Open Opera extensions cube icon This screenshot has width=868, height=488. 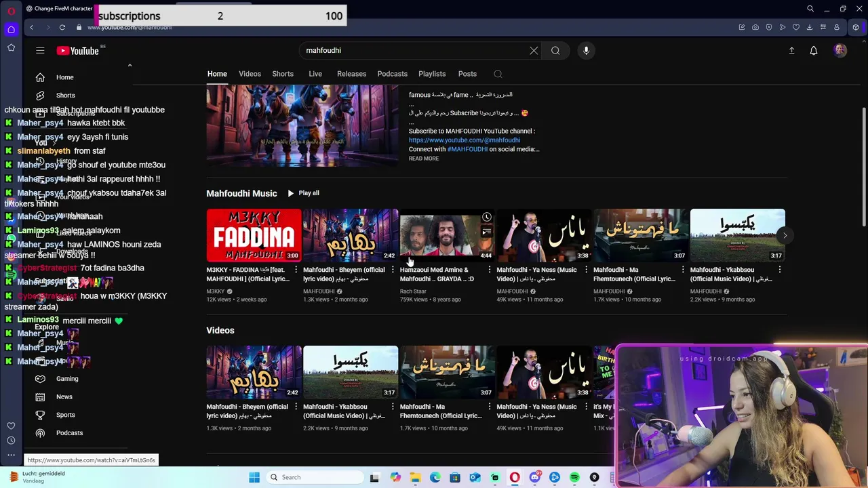(856, 27)
